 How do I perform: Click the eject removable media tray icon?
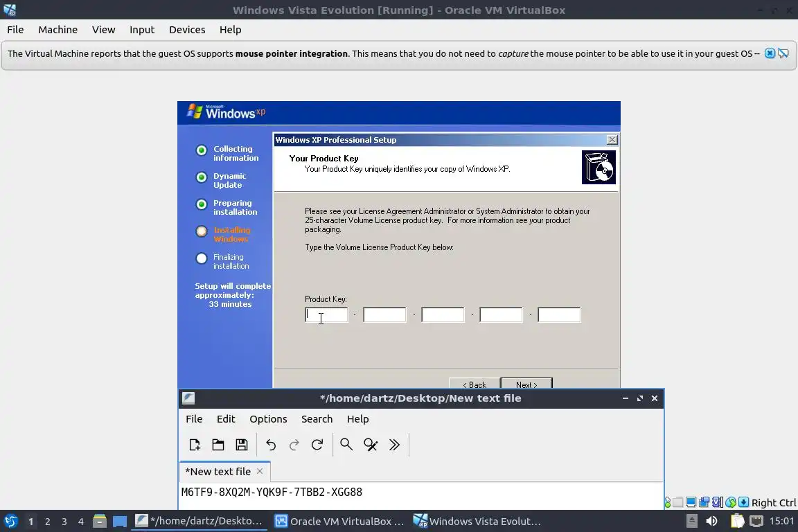click(691, 521)
